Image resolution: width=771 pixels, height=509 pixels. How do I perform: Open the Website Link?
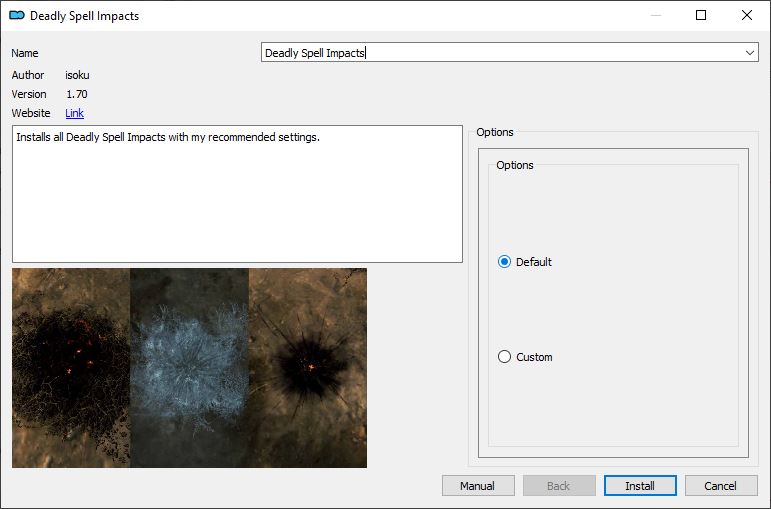tap(74, 113)
